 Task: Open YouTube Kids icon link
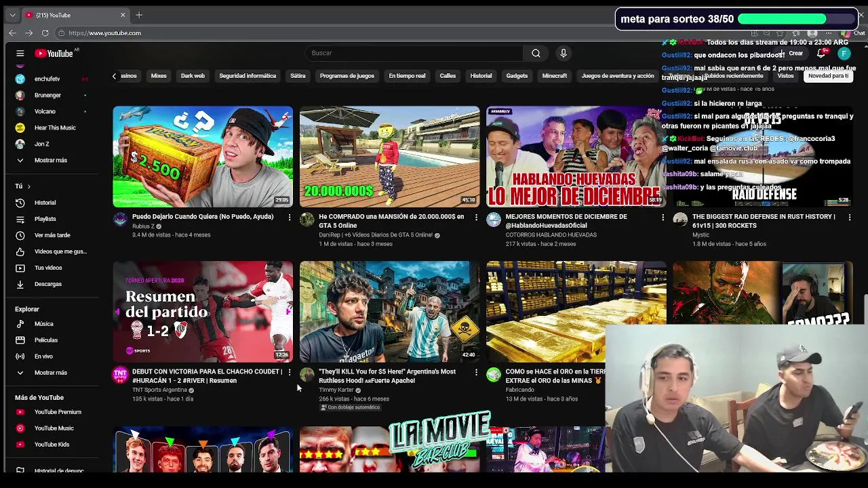(20, 445)
